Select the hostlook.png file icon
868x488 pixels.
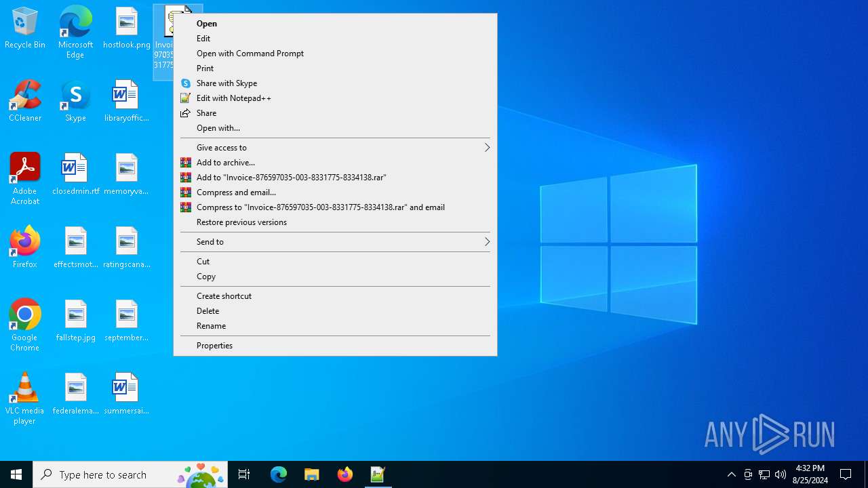[126, 28]
